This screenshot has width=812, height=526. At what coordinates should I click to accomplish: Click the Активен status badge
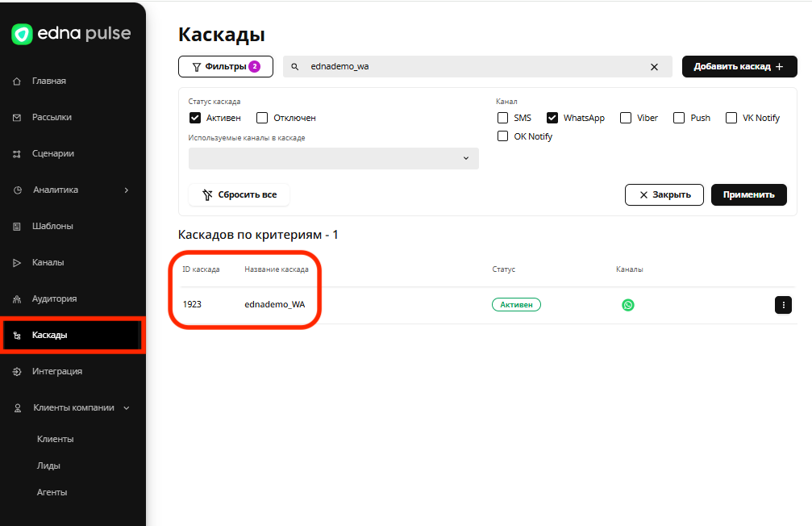coord(516,305)
